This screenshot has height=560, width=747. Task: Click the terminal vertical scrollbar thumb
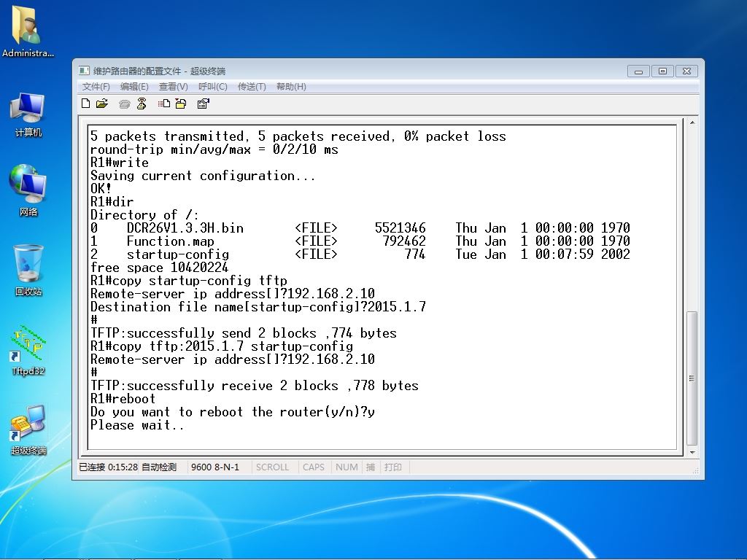coord(692,378)
